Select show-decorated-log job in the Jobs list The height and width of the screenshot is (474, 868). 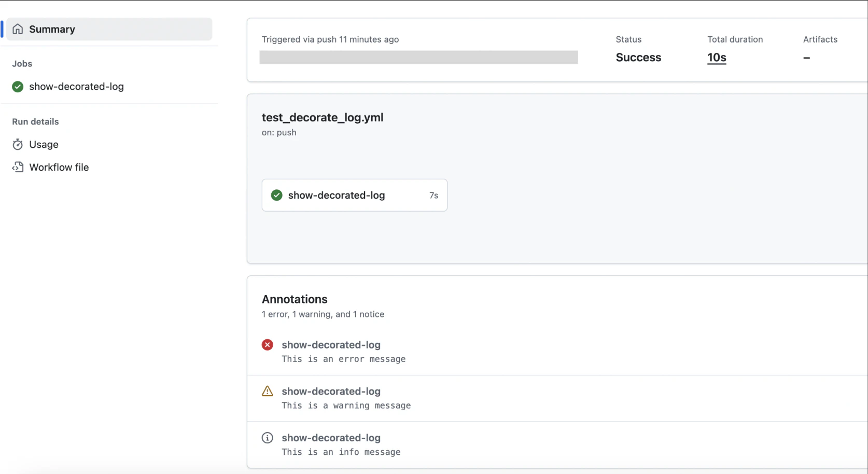pos(76,87)
